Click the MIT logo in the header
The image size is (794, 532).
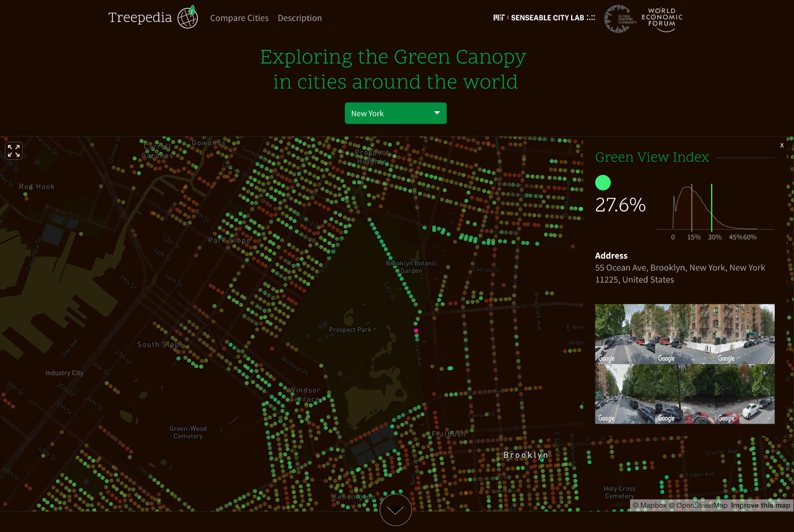pos(499,18)
